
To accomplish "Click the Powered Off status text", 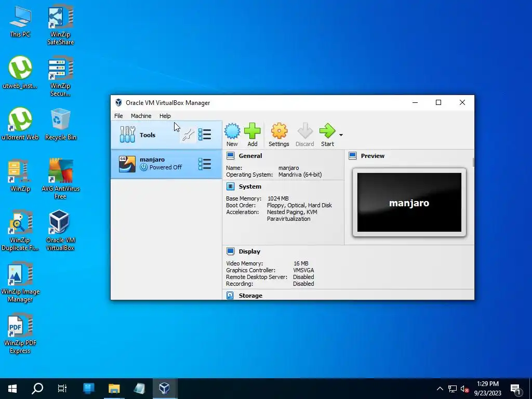I will click(166, 167).
